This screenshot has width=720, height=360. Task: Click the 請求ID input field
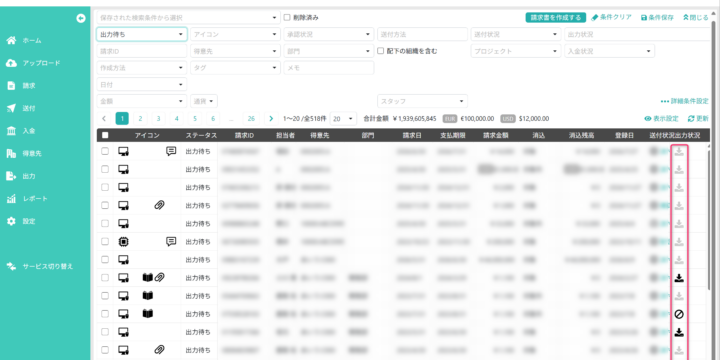(x=141, y=51)
